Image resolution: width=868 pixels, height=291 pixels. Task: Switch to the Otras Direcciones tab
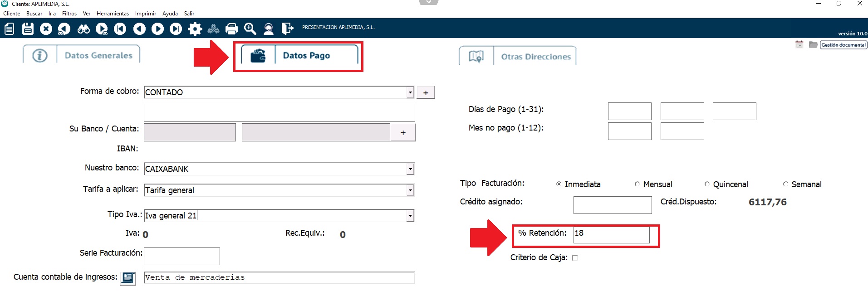coord(535,57)
